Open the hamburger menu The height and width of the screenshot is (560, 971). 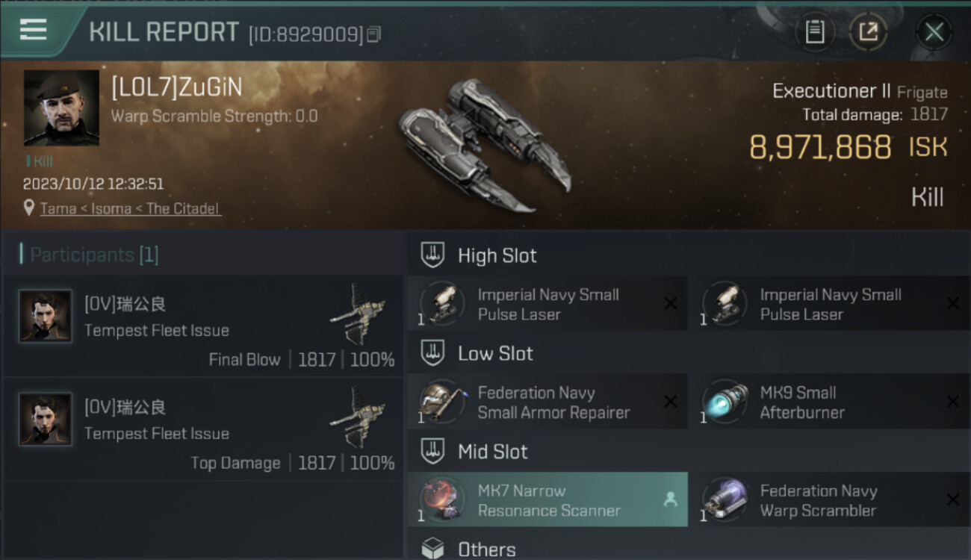coord(33,30)
